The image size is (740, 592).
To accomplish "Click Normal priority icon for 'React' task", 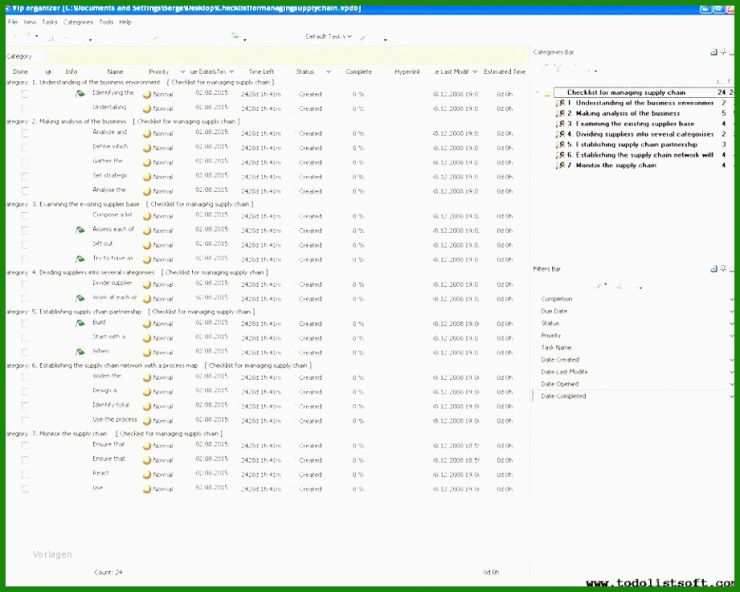I will tap(147, 475).
